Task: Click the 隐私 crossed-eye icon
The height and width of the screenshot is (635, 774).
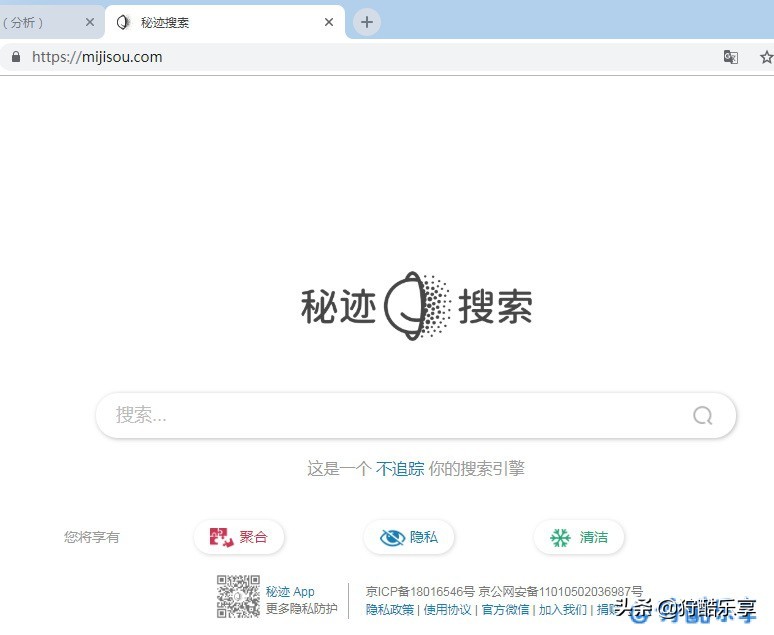Action: [392, 537]
